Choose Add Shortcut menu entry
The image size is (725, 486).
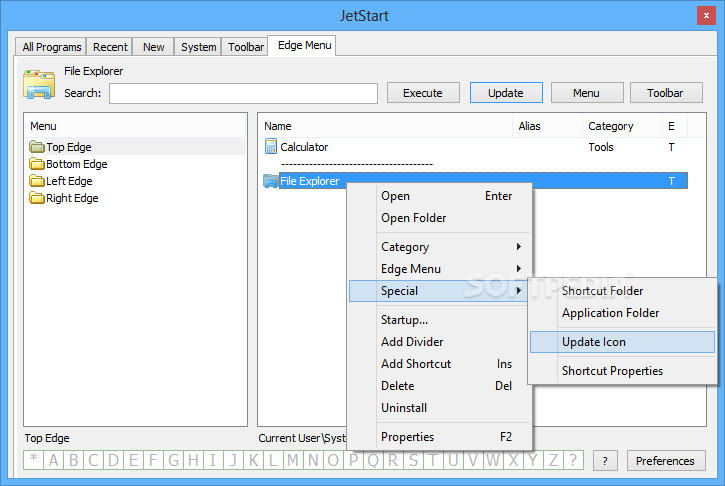(439, 364)
